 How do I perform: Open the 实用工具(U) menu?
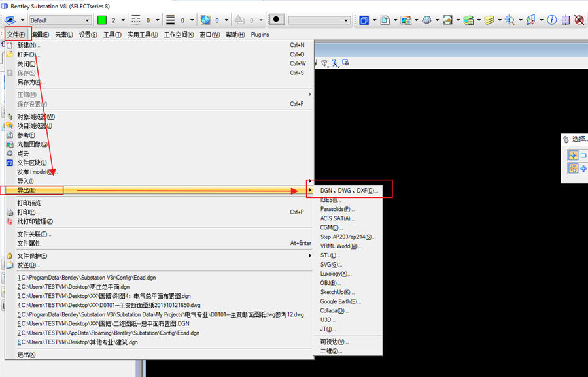pos(143,35)
